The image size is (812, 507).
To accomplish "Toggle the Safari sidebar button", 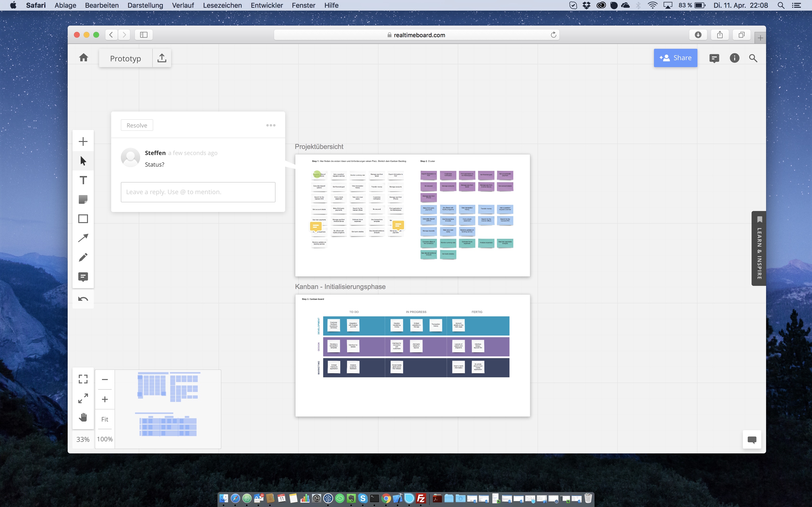I will pos(144,35).
